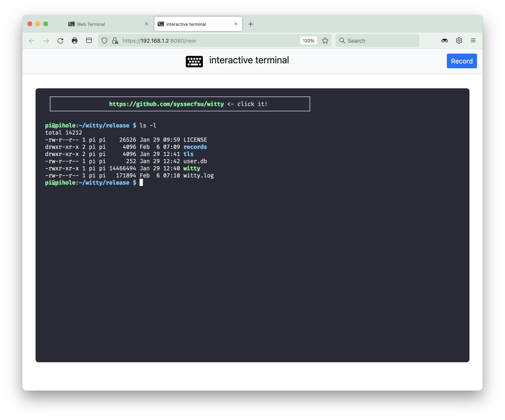Click the blue Record button
Screen dimensions: 505x420
pyautogui.click(x=462, y=61)
